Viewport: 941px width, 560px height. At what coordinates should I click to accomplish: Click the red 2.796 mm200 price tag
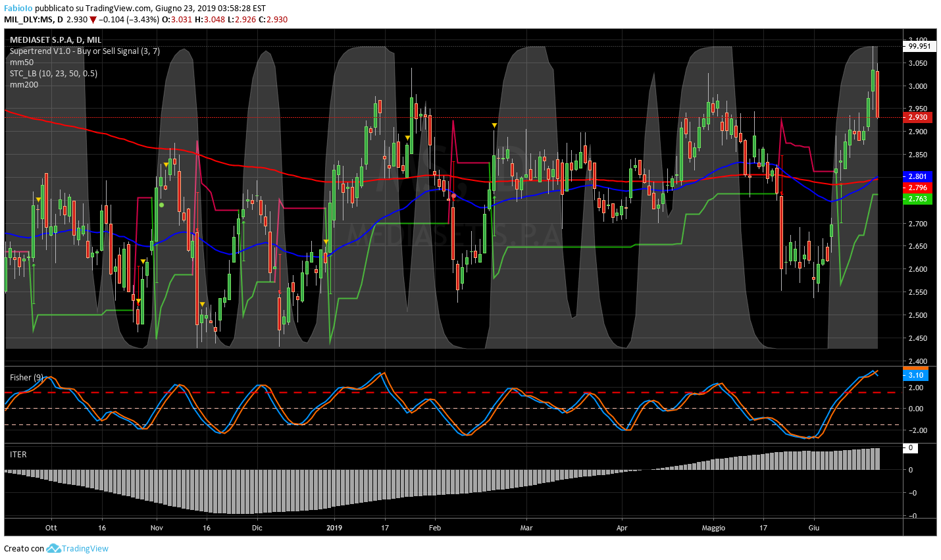pos(917,188)
